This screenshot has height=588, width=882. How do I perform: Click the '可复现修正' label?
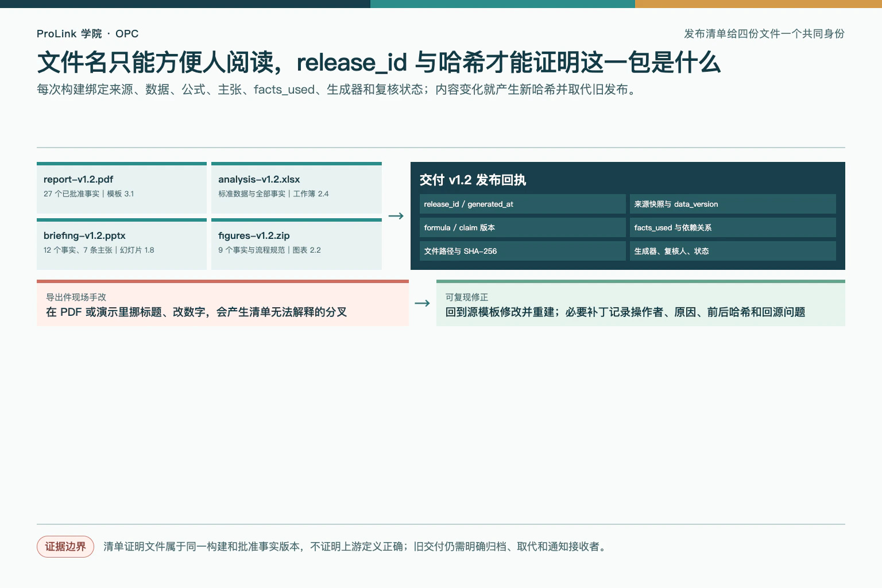467,297
